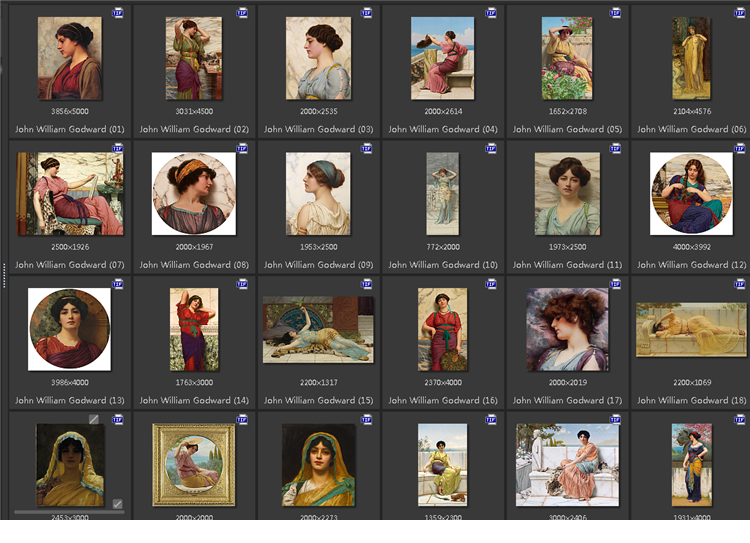Click the bar beneath the yellow-hooded woman thumbnail
This screenshot has width=750, height=543.
[69, 512]
